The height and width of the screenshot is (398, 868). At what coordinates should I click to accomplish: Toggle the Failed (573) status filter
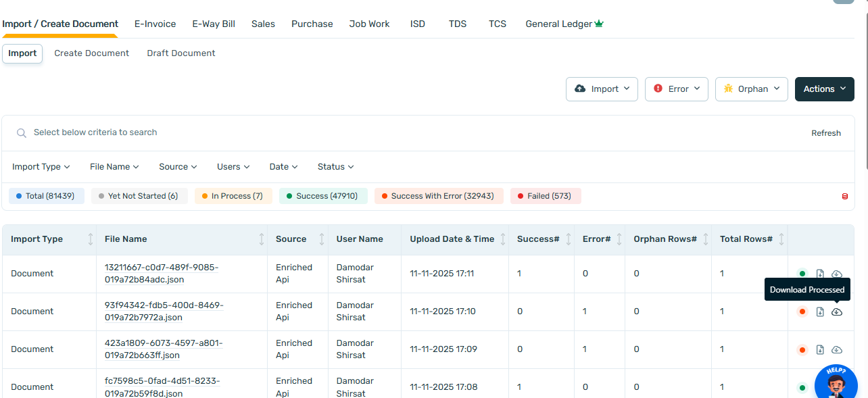tap(546, 196)
